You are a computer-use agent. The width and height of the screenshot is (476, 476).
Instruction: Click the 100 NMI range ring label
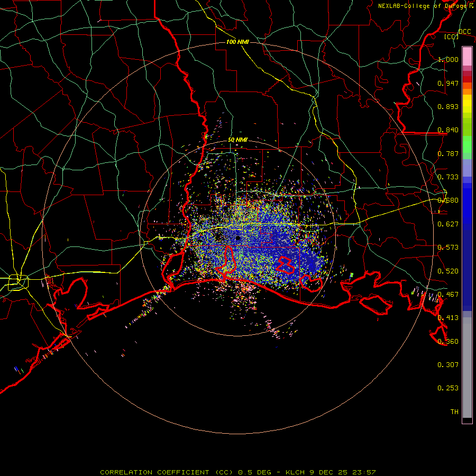coord(237,42)
